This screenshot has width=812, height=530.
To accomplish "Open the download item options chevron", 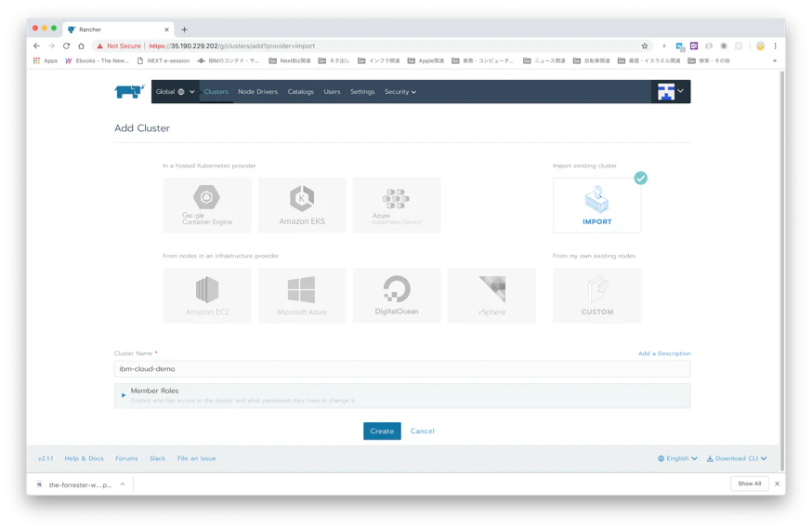I will [123, 484].
